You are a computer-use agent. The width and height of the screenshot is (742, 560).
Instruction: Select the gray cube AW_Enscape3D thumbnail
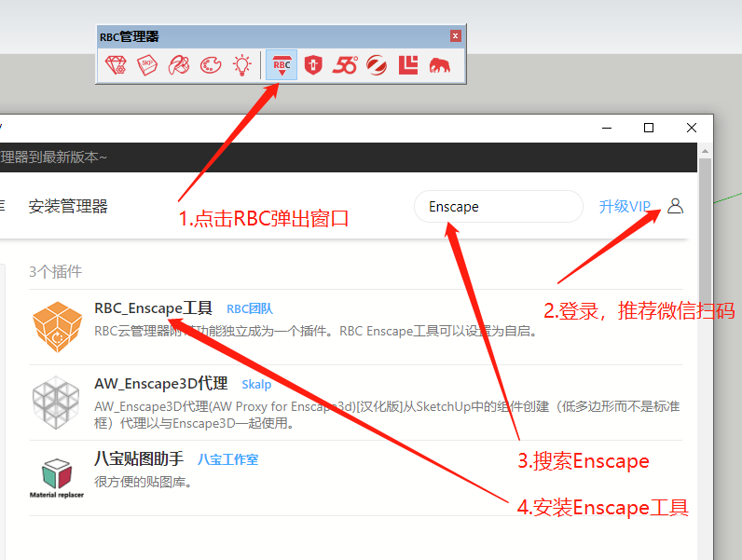(56, 403)
